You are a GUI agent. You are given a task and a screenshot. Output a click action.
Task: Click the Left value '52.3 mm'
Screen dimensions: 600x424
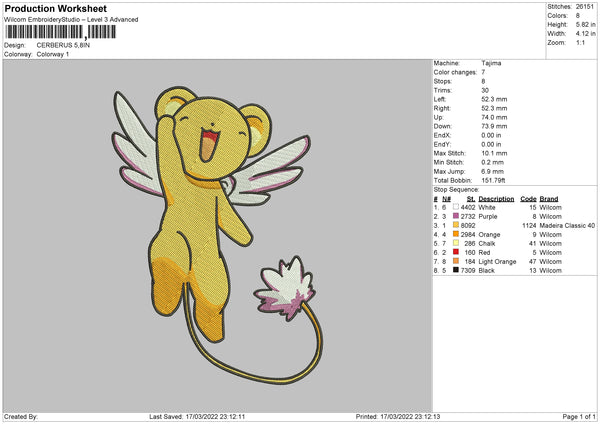click(494, 99)
